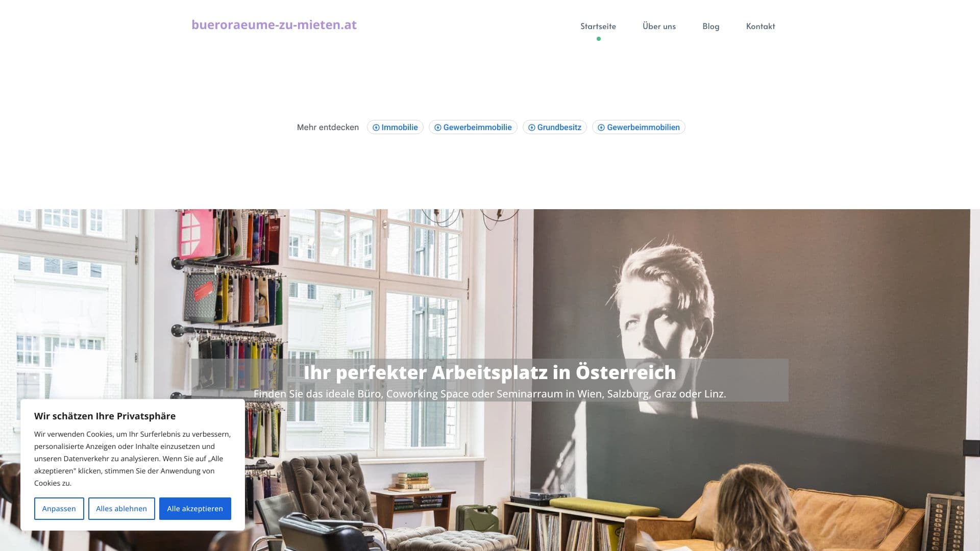
Task: Click the bueroraeume-zu-mieten.at site logo
Action: pyautogui.click(x=274, y=24)
